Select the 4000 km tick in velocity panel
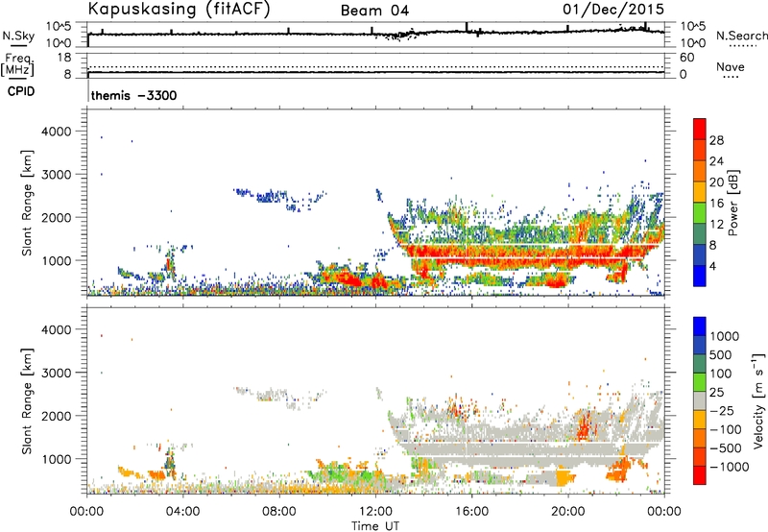 coord(57,329)
